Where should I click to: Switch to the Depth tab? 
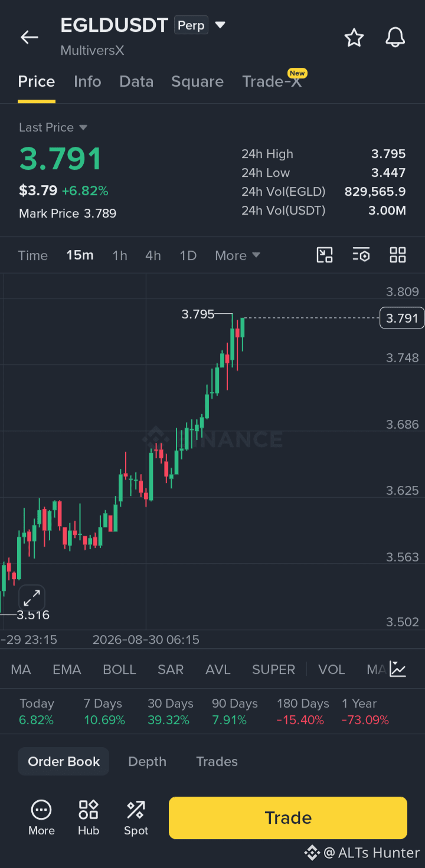click(x=147, y=761)
